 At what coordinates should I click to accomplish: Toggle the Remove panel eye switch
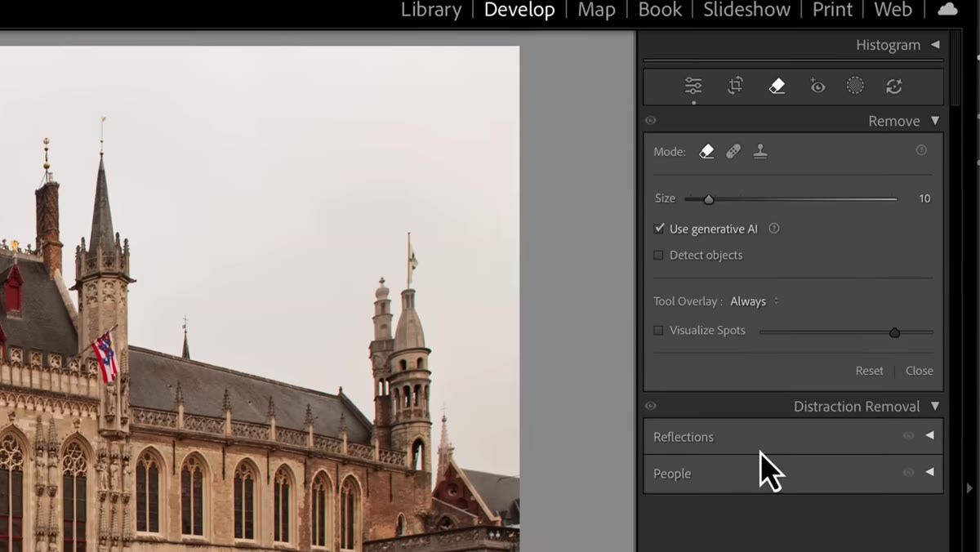(x=651, y=120)
